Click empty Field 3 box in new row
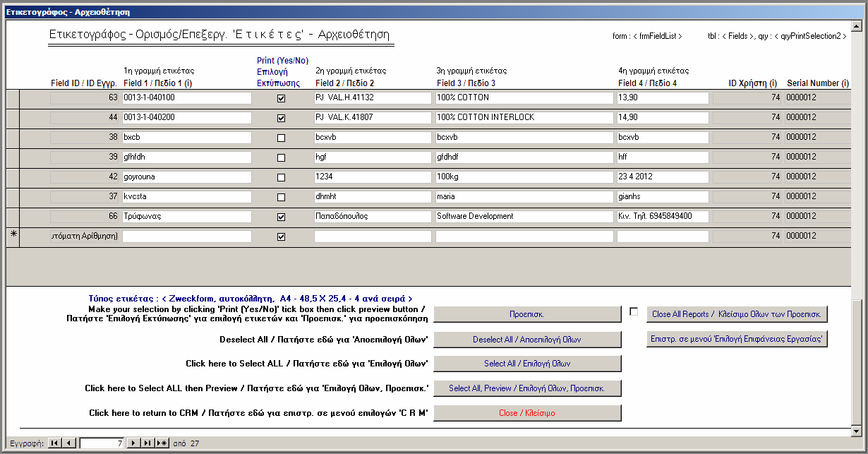Image resolution: width=868 pixels, height=454 pixels. point(524,237)
